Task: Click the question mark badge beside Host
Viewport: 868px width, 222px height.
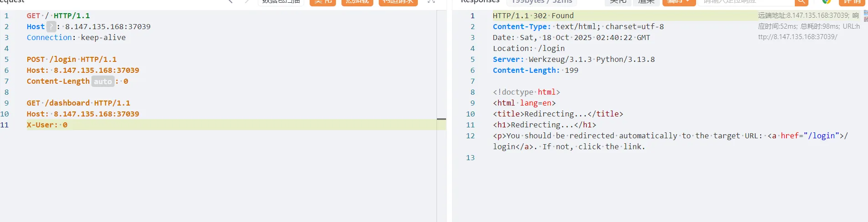Action: tap(51, 27)
